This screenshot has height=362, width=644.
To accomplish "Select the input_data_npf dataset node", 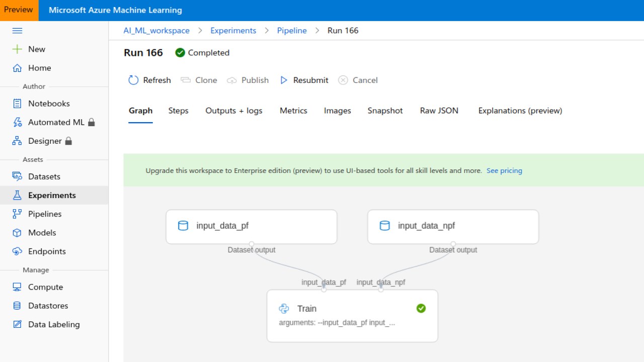I will tap(453, 226).
